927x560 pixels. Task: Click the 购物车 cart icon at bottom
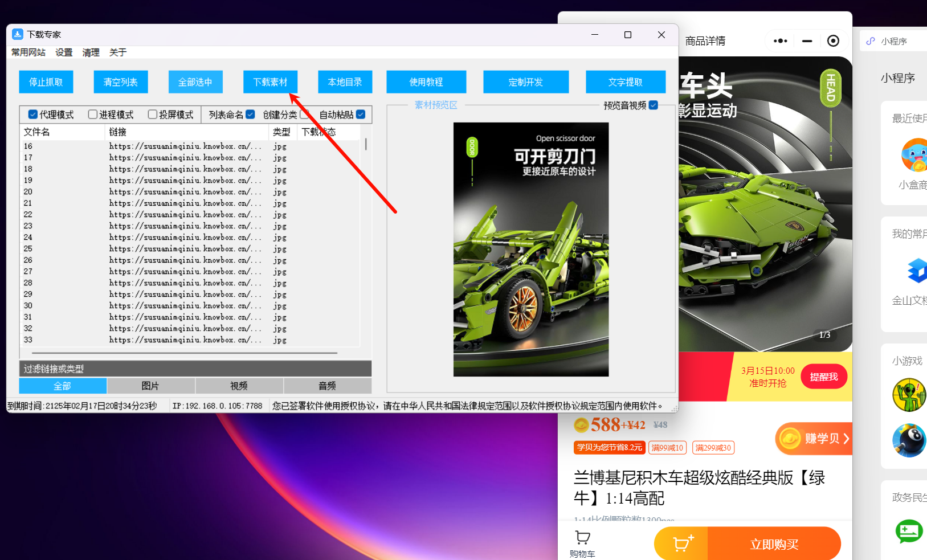click(582, 537)
